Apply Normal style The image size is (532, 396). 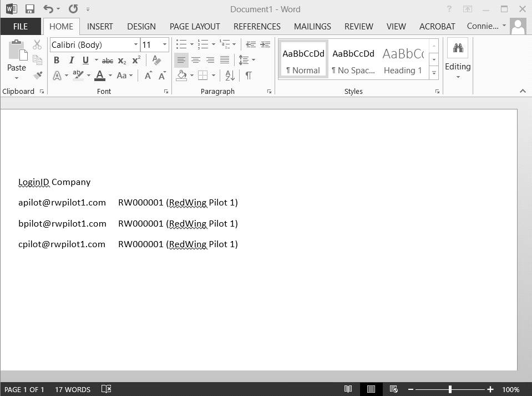(303, 60)
